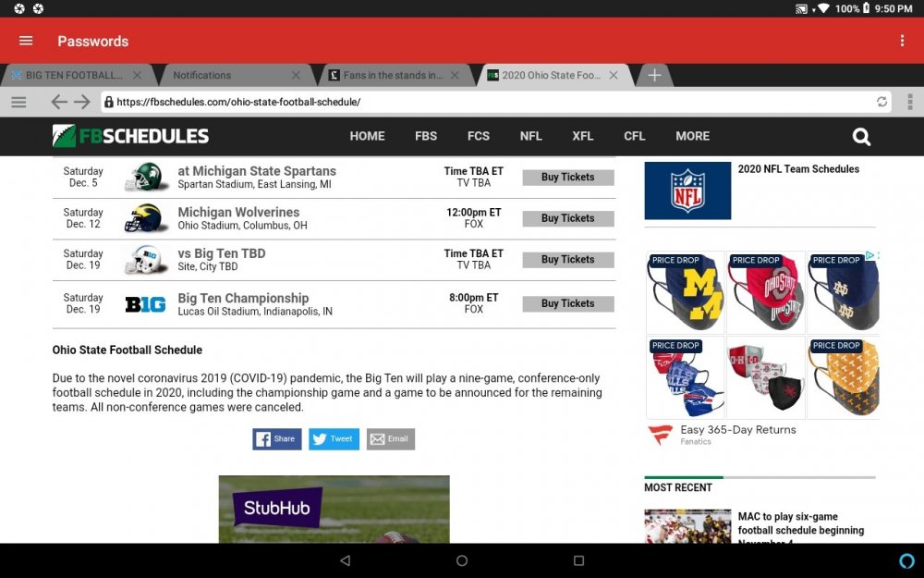The height and width of the screenshot is (578, 924).
Task: Reload the page with the refresh icon
Action: point(881,102)
